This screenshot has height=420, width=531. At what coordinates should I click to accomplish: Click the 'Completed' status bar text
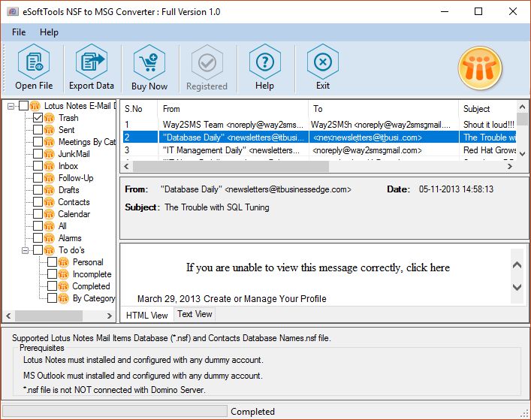coord(252,412)
